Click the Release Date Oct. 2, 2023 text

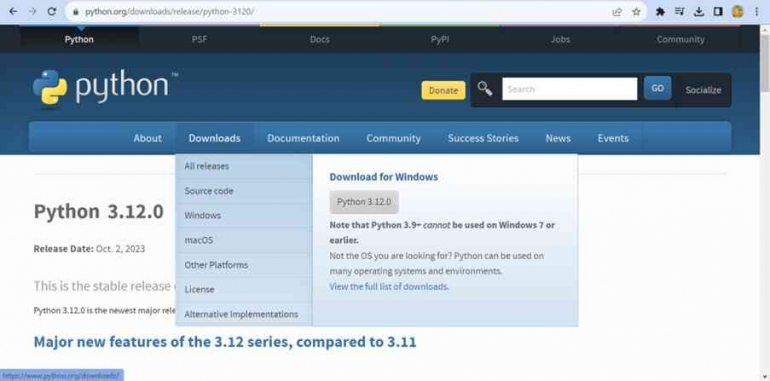89,248
